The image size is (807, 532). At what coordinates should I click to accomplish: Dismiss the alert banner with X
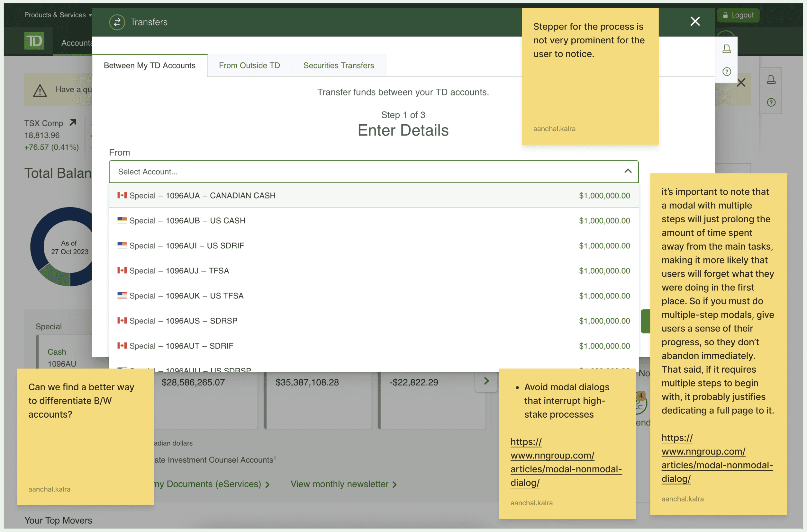point(741,83)
